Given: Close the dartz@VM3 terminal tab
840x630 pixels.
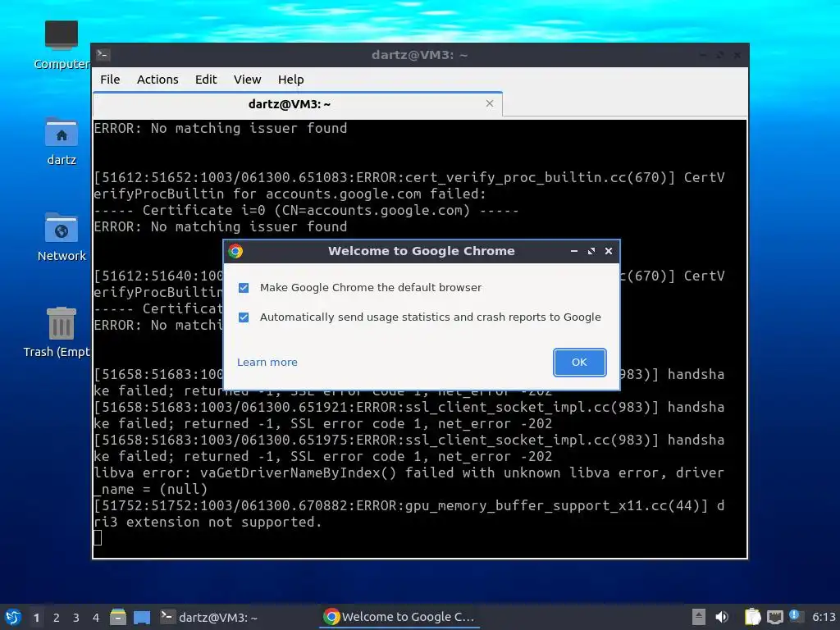Looking at the screenshot, I should point(489,103).
